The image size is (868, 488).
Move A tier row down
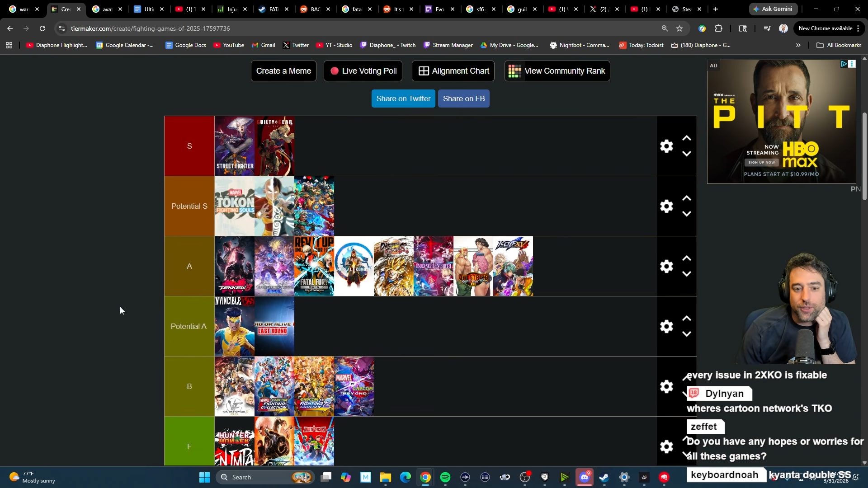click(x=686, y=274)
